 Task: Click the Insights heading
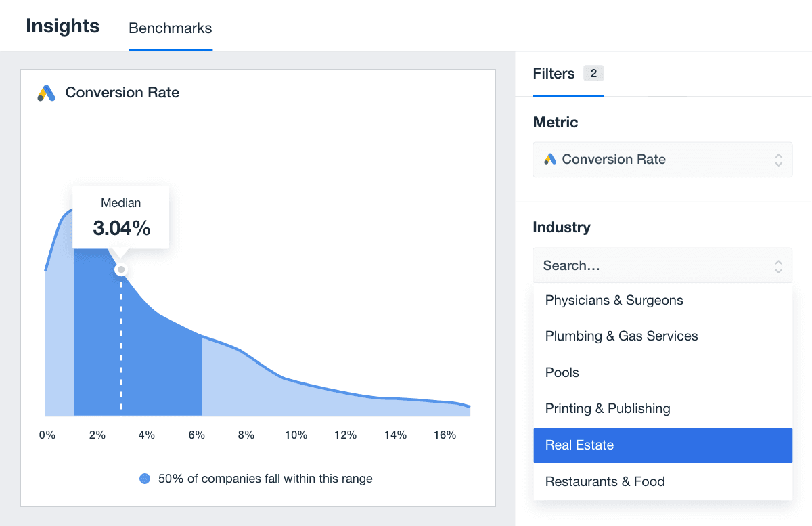(x=63, y=26)
